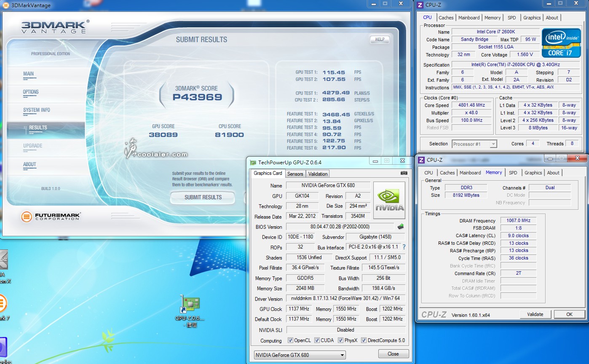This screenshot has width=589, height=364.
Task: Click Core Speed value 4801.48 MHz
Action: click(472, 105)
